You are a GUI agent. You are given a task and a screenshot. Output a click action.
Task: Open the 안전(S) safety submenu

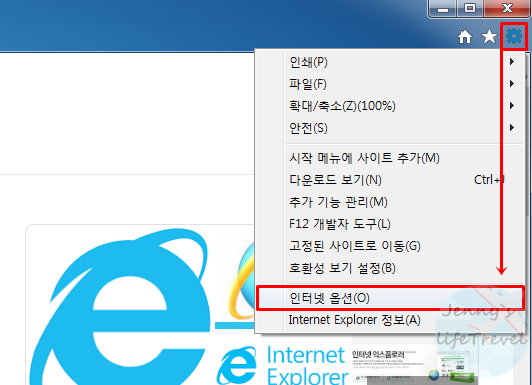(390, 128)
